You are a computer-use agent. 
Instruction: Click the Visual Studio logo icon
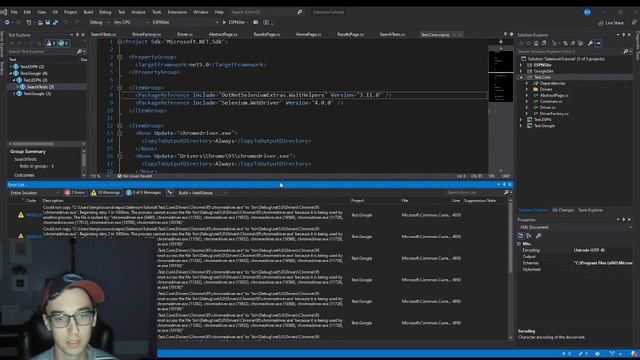[x=4, y=12]
